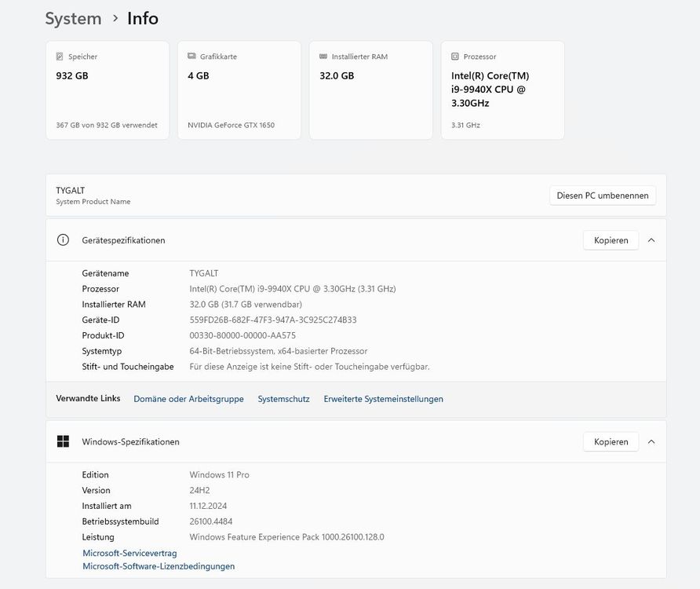Click the Gerätespezifikationen section title
Image resolution: width=700 pixels, height=589 pixels.
[123, 240]
